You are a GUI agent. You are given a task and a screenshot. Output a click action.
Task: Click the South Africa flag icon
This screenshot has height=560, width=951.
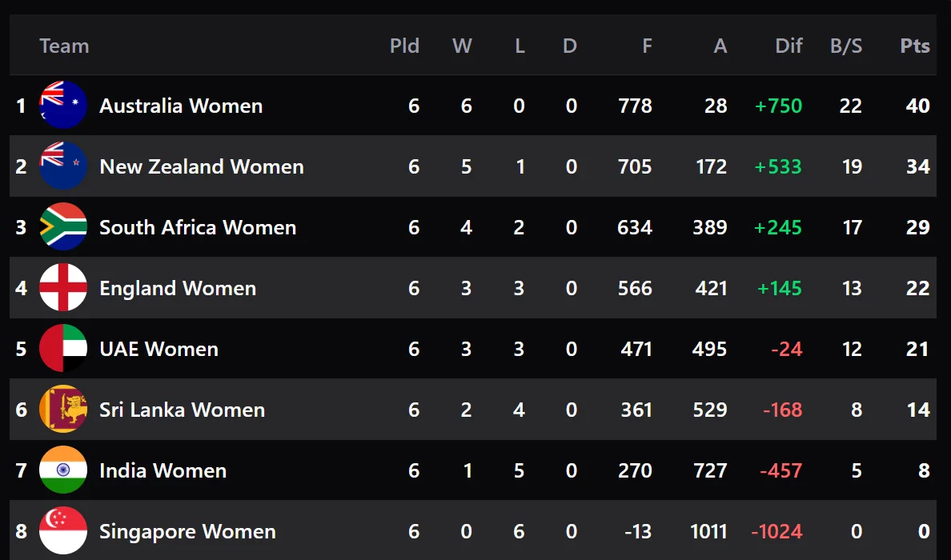click(63, 227)
